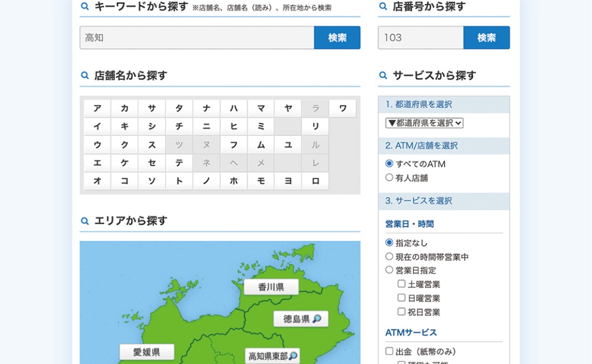The image size is (592, 364).
Task: Click the store number input field
Action: coord(421,38)
